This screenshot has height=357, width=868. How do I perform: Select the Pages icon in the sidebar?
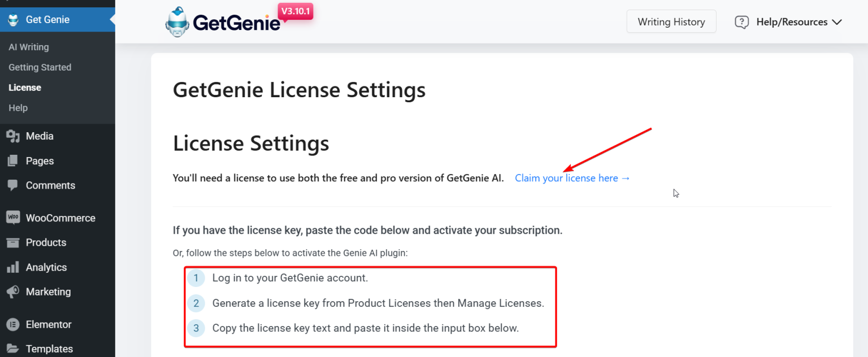coord(14,160)
